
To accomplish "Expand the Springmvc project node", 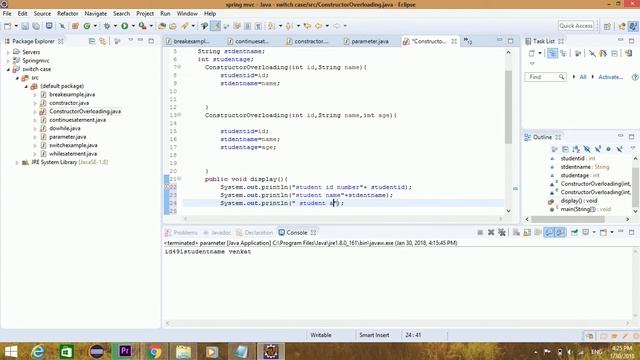I will coord(8,61).
